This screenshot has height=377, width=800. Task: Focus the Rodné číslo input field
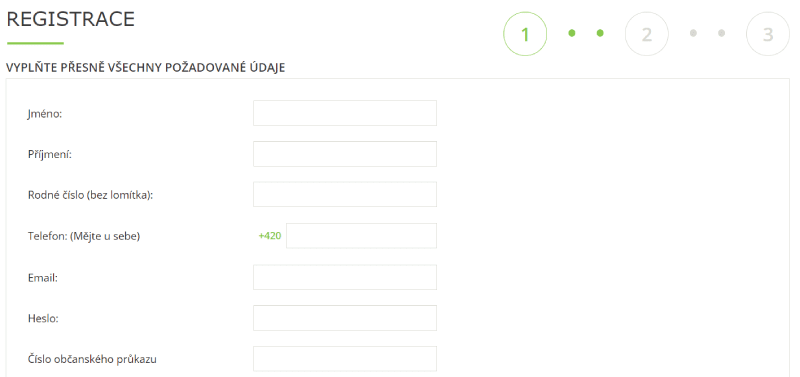(x=345, y=194)
